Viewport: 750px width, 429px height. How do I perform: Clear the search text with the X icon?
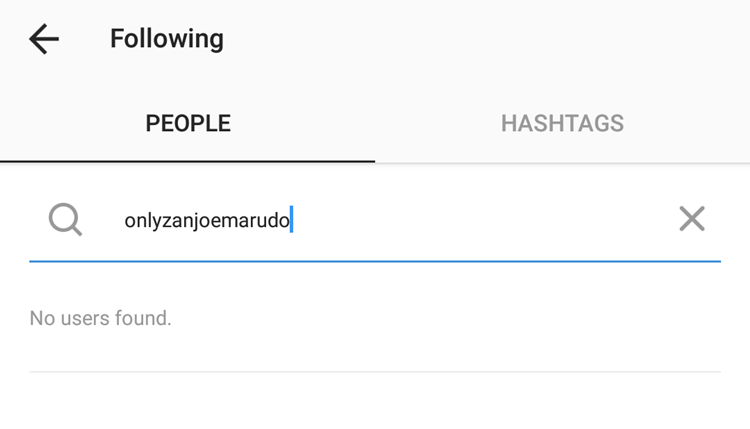(x=692, y=219)
